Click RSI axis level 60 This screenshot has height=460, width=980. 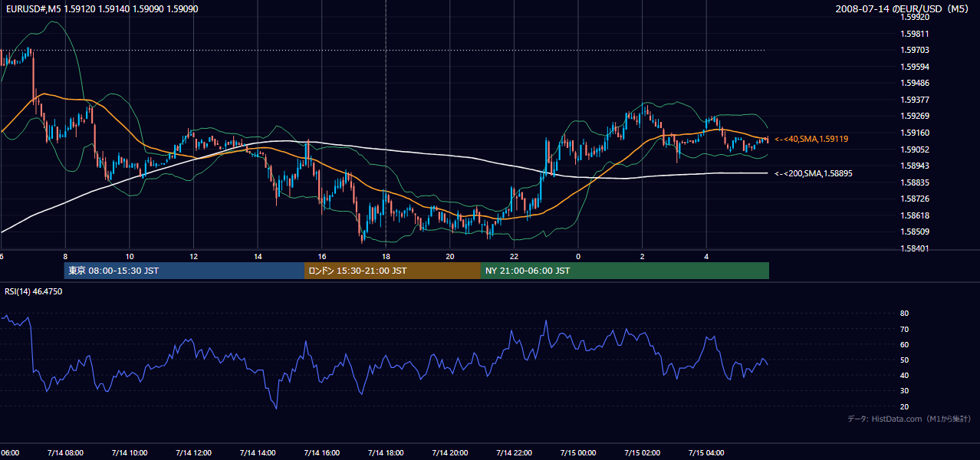904,344
